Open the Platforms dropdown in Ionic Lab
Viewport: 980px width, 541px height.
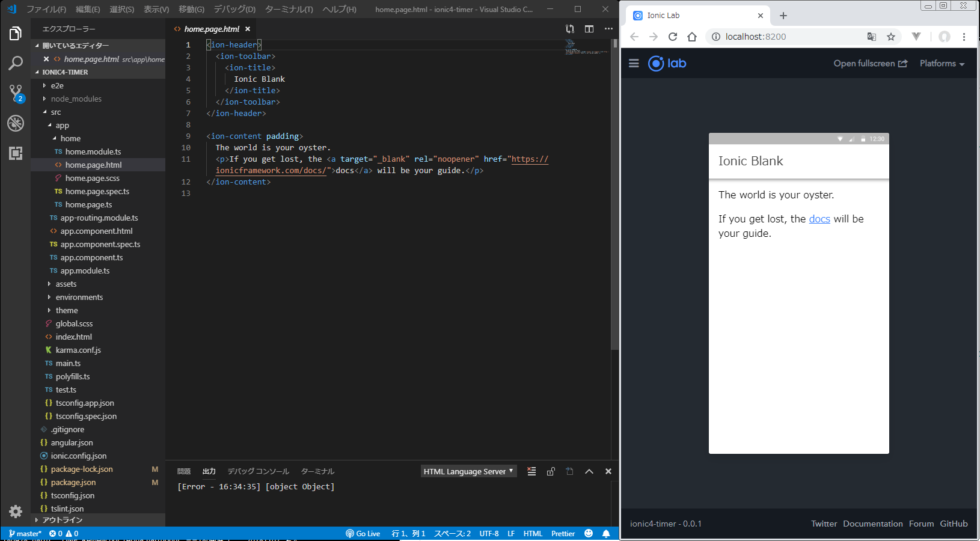[942, 63]
